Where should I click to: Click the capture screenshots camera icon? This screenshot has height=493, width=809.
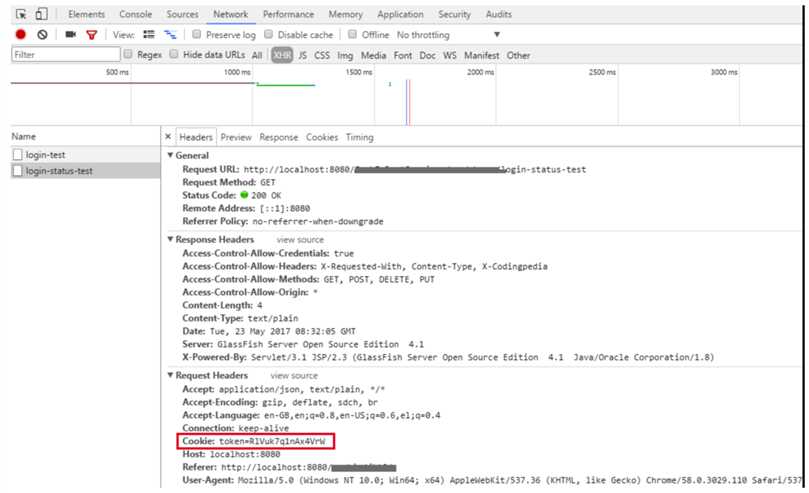[x=70, y=35]
